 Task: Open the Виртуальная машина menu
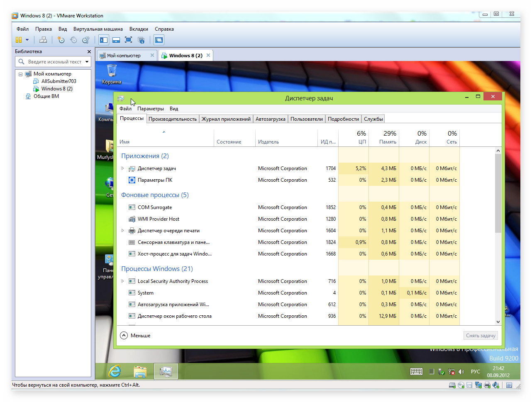[x=98, y=29]
